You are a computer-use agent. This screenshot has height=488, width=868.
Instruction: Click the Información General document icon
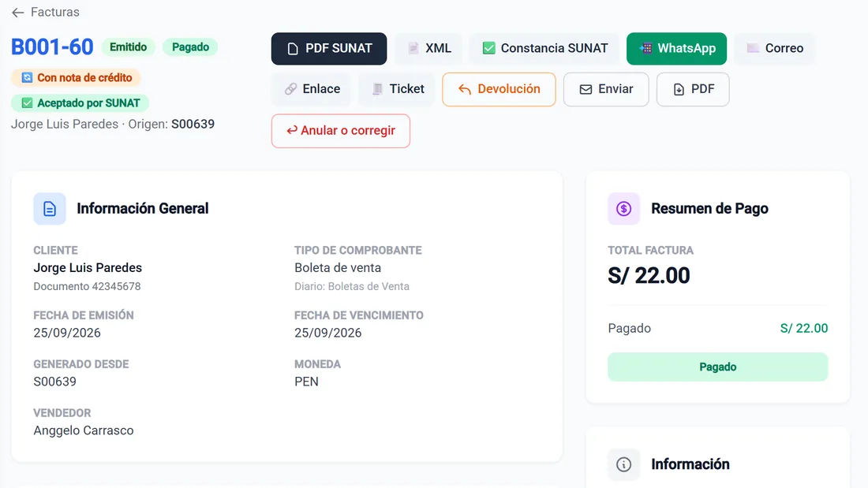coord(50,209)
